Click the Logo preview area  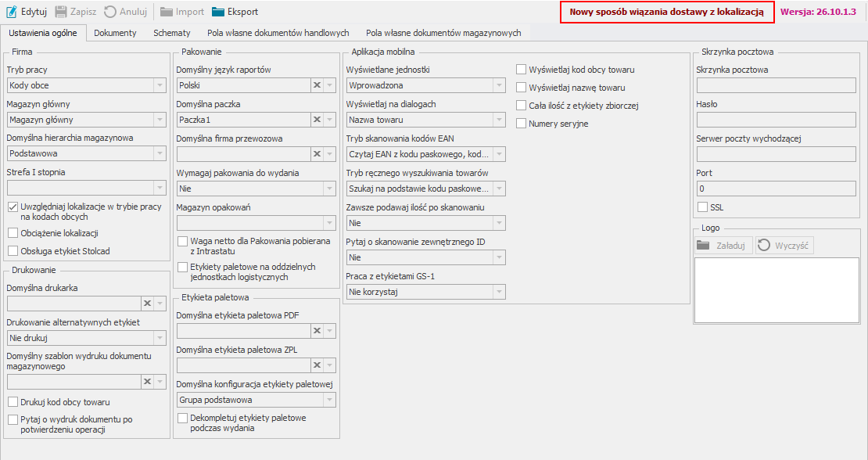777,290
